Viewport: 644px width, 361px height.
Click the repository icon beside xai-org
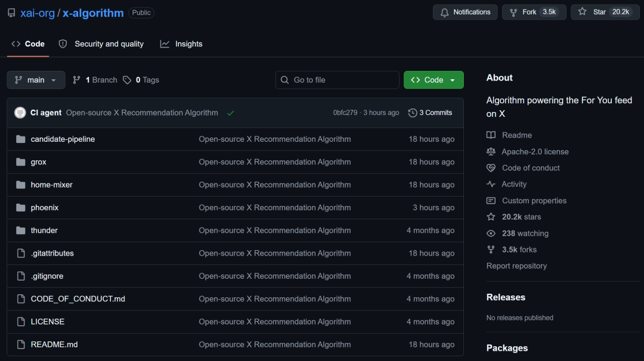click(11, 13)
